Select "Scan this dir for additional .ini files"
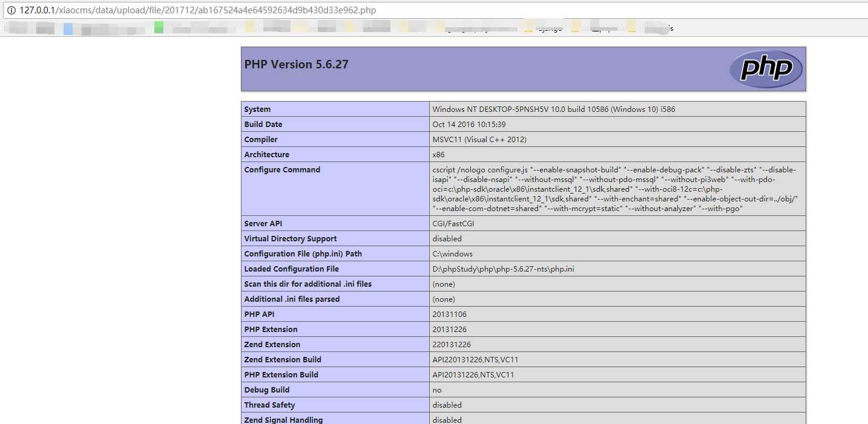The image size is (868, 424). click(307, 284)
